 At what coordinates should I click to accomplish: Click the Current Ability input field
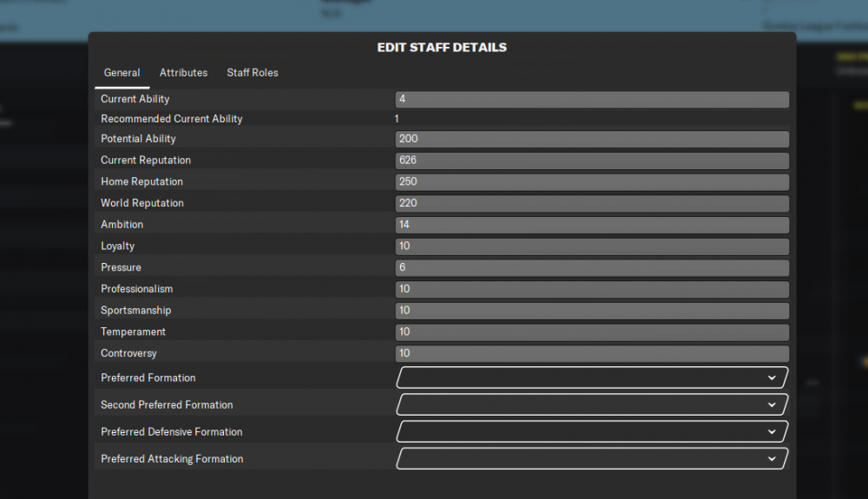[x=592, y=100]
